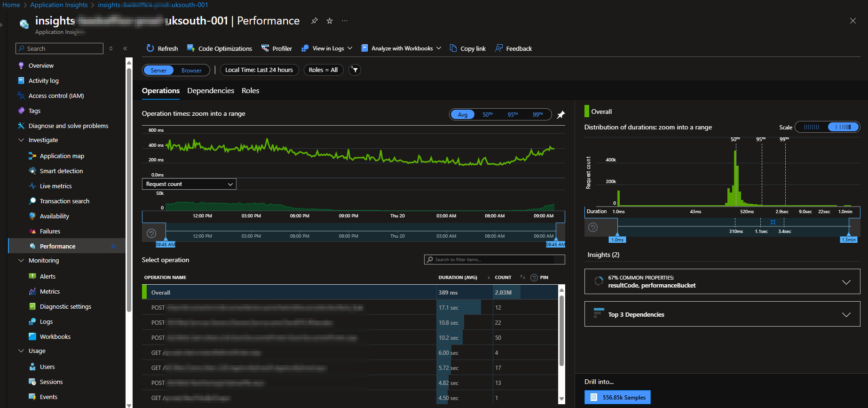Open the Activity log icon
This screenshot has width=868, height=408.
click(x=21, y=80)
